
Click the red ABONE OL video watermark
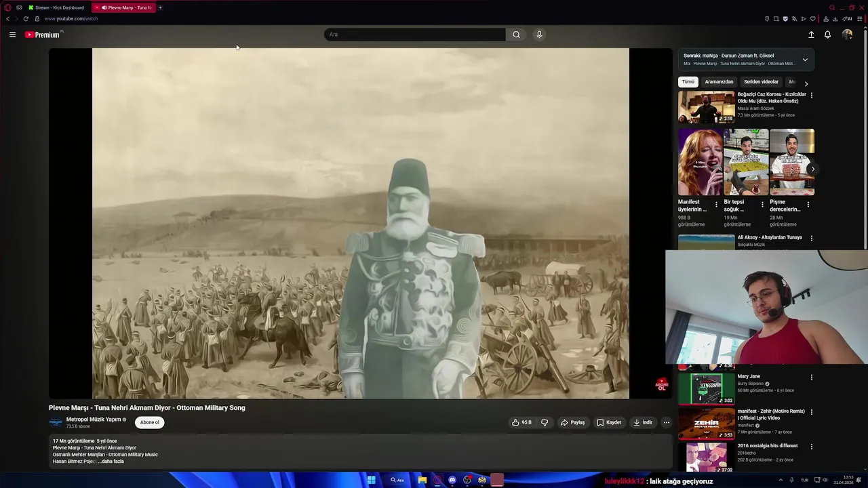(661, 385)
